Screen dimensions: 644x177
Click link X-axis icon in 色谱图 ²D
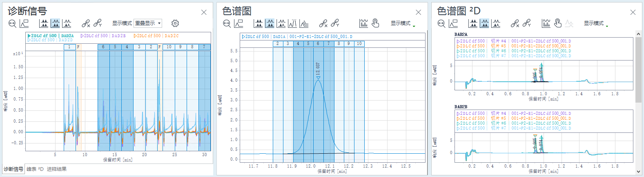[515, 23]
